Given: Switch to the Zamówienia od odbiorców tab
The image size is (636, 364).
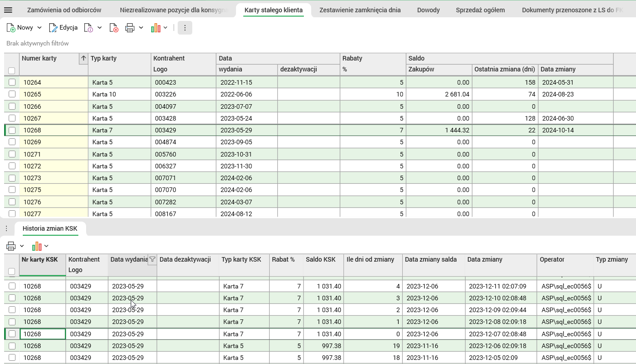Looking at the screenshot, I should pyautogui.click(x=64, y=10).
